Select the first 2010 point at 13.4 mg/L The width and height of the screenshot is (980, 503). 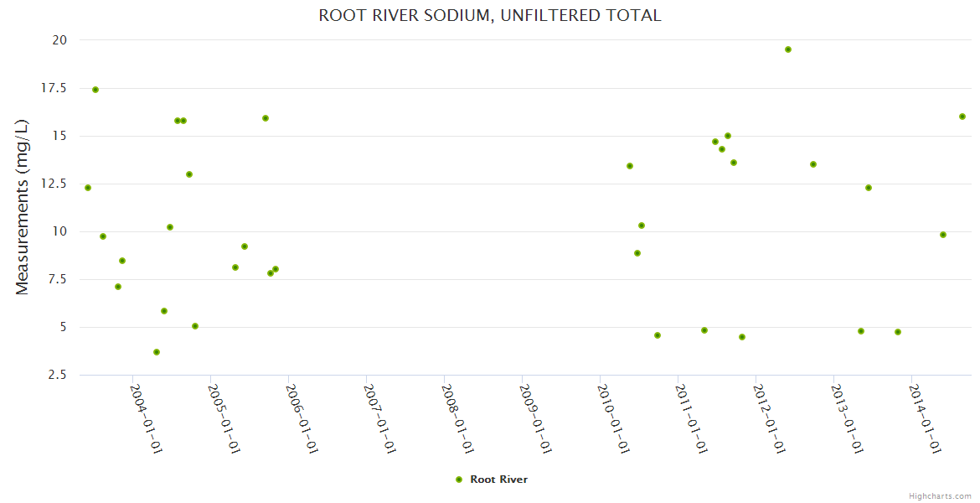coord(630,166)
